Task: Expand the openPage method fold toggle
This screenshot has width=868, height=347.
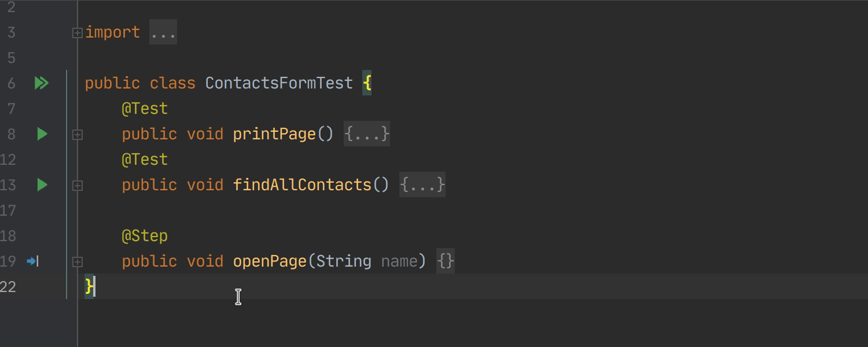Action: (77, 262)
